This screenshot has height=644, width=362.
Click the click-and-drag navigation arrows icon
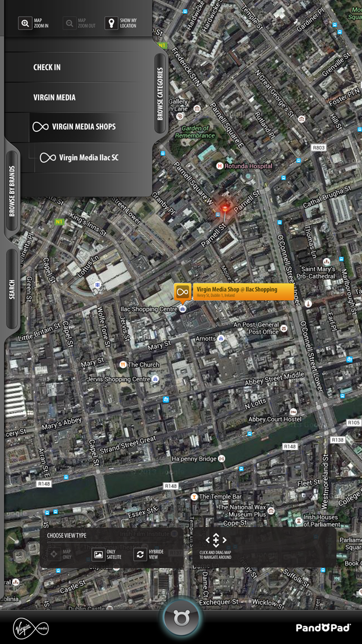[216, 540]
